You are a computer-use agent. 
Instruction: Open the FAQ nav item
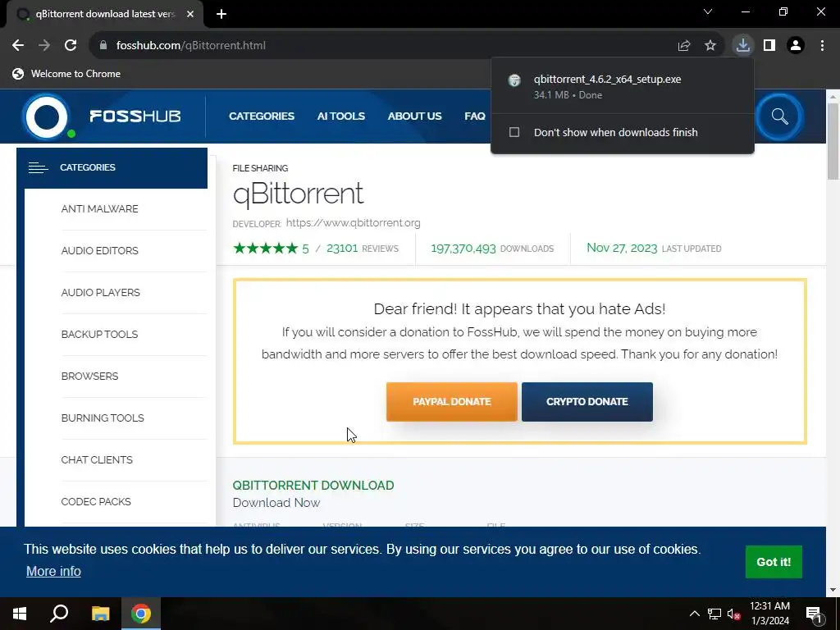tap(475, 116)
